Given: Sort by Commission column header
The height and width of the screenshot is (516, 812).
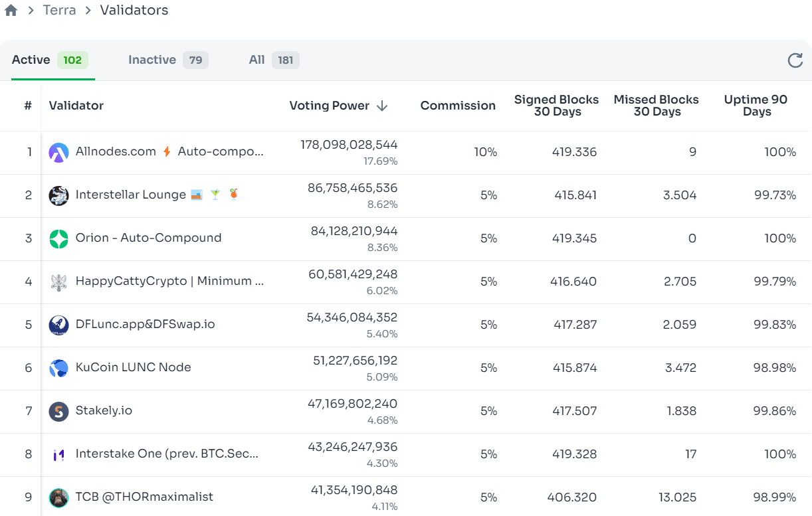Looking at the screenshot, I should (x=458, y=106).
